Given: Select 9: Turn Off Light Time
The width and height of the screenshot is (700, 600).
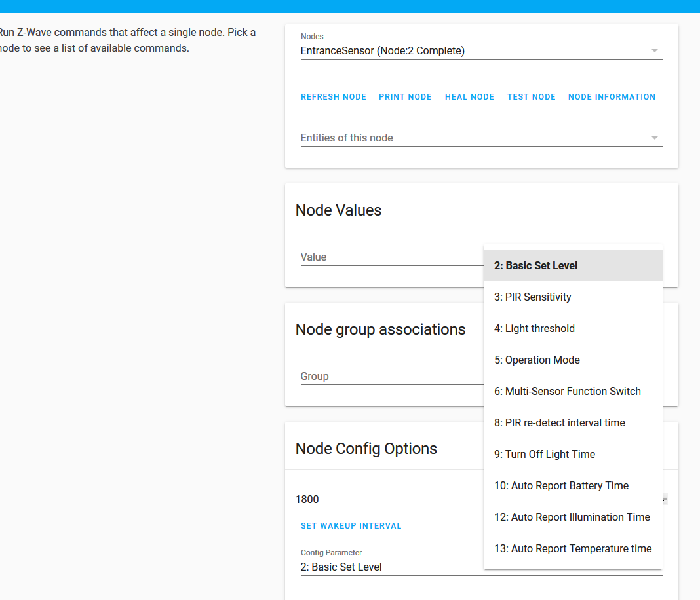Looking at the screenshot, I should tap(572, 455).
